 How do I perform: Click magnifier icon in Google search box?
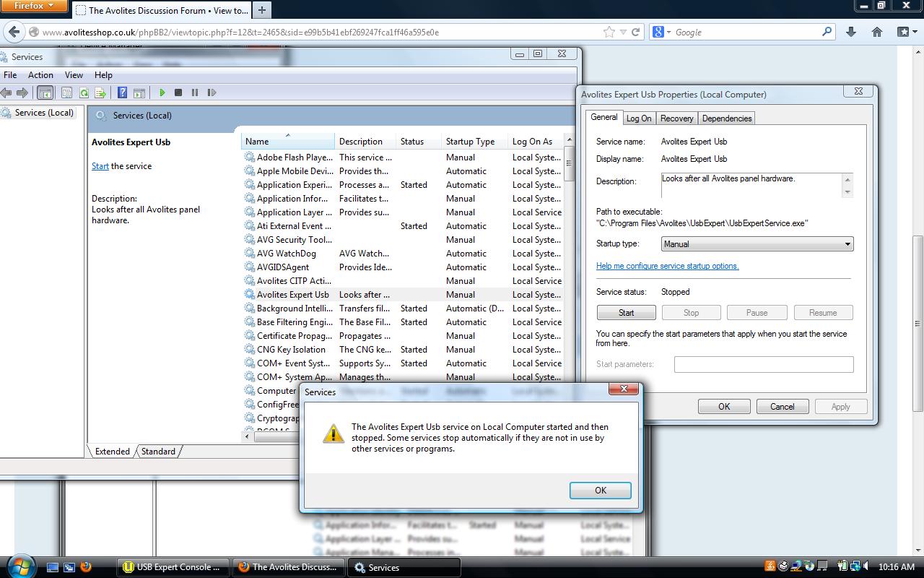(x=827, y=32)
